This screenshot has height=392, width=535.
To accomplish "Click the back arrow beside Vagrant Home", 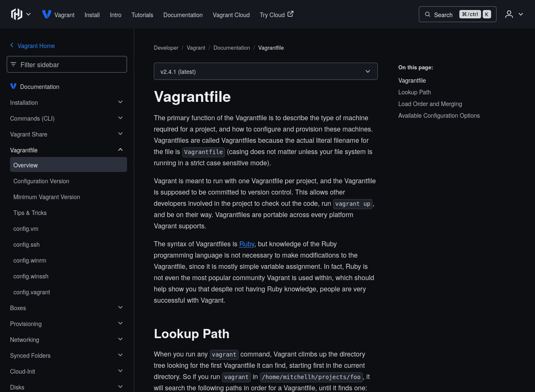I will coord(12,46).
